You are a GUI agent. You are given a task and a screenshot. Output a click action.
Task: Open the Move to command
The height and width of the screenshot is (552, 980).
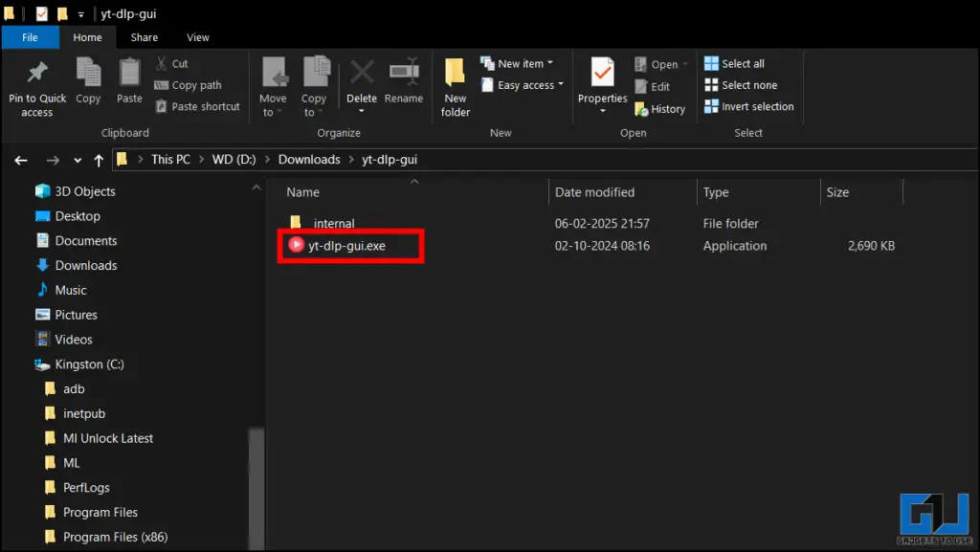(273, 87)
